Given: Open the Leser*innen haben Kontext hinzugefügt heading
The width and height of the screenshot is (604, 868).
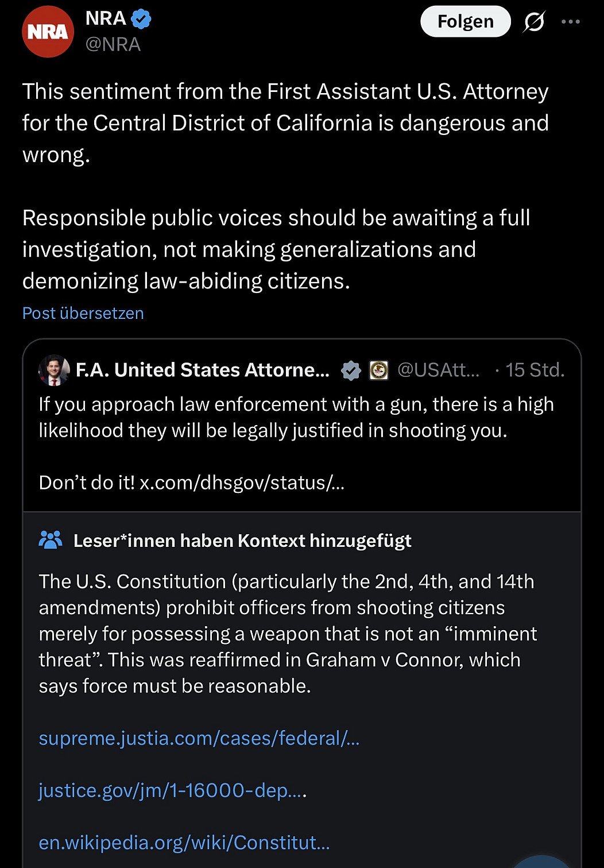Looking at the screenshot, I should (x=242, y=541).
